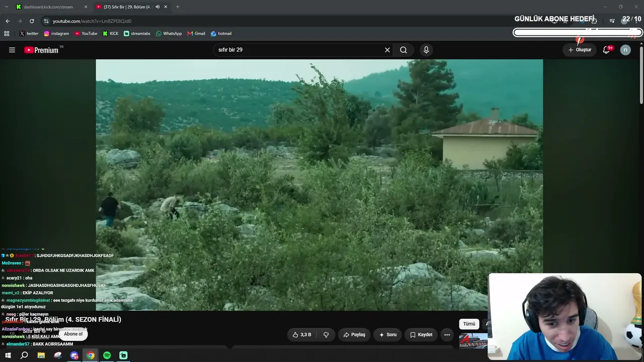Click the browser address bar URL
Screen dimensions: 644x362
coord(92,21)
